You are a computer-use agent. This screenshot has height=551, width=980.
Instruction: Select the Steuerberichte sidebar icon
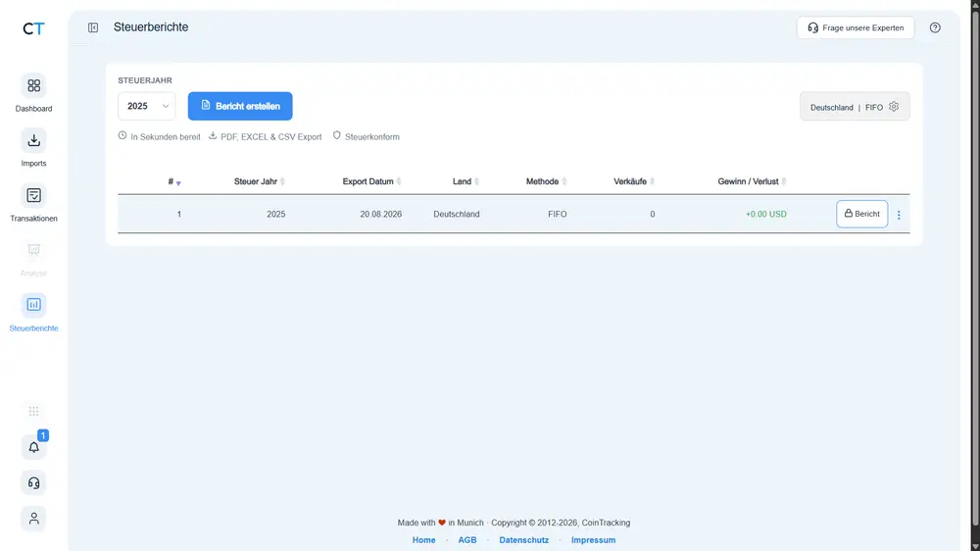(33, 305)
